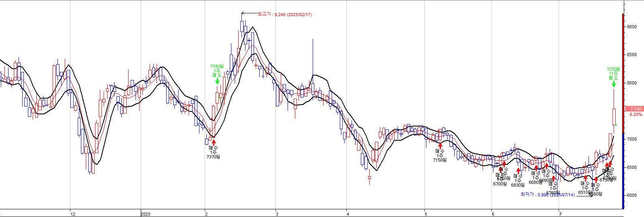This screenshot has width=644, height=217.
Task: Click the 8000 price axis label
Action: (632, 83)
